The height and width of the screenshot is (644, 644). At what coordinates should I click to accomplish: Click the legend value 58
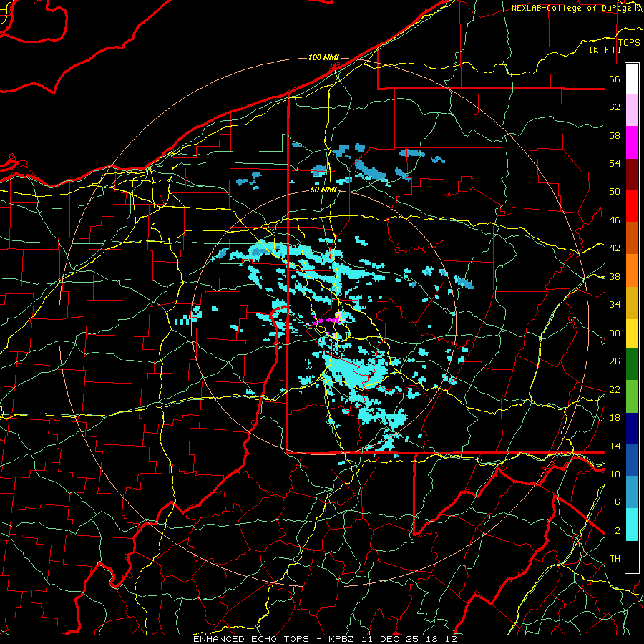615,135
